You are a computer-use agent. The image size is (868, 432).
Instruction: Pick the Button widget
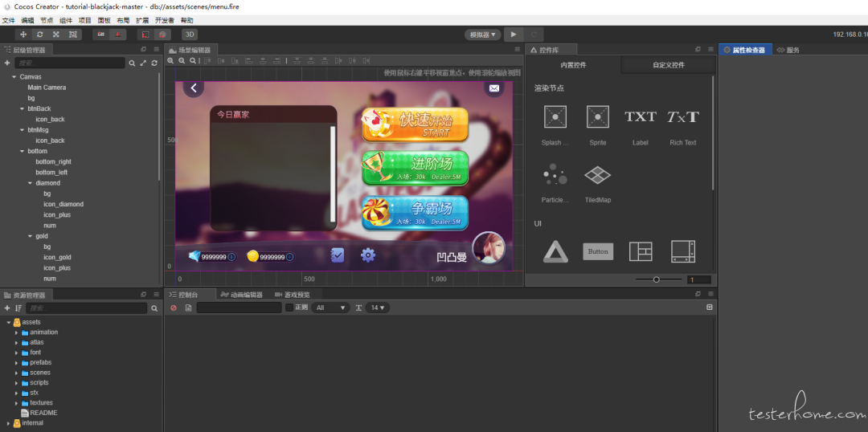click(598, 251)
